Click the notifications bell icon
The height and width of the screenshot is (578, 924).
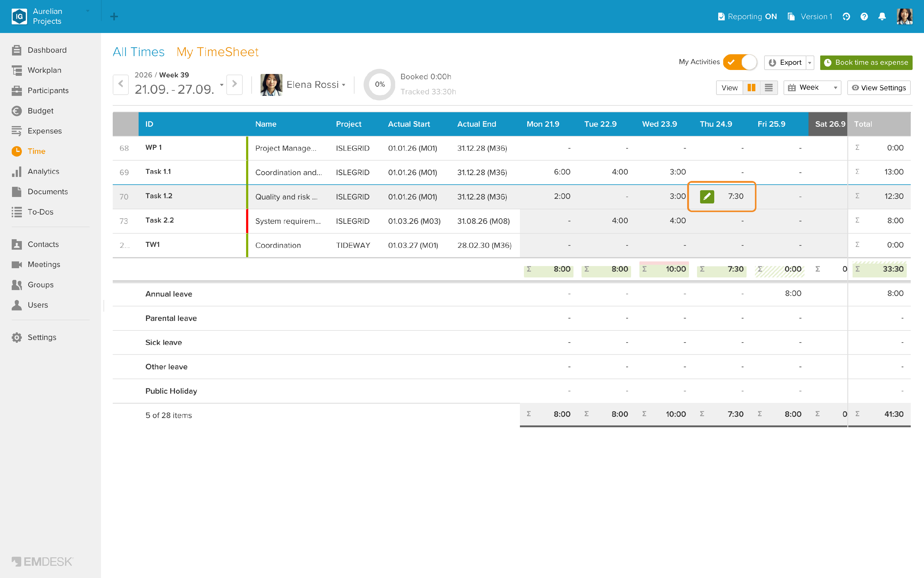[882, 16]
